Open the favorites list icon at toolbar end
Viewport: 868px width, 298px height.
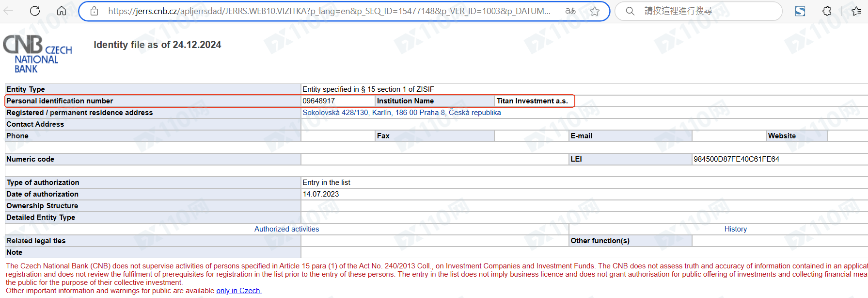click(x=856, y=11)
